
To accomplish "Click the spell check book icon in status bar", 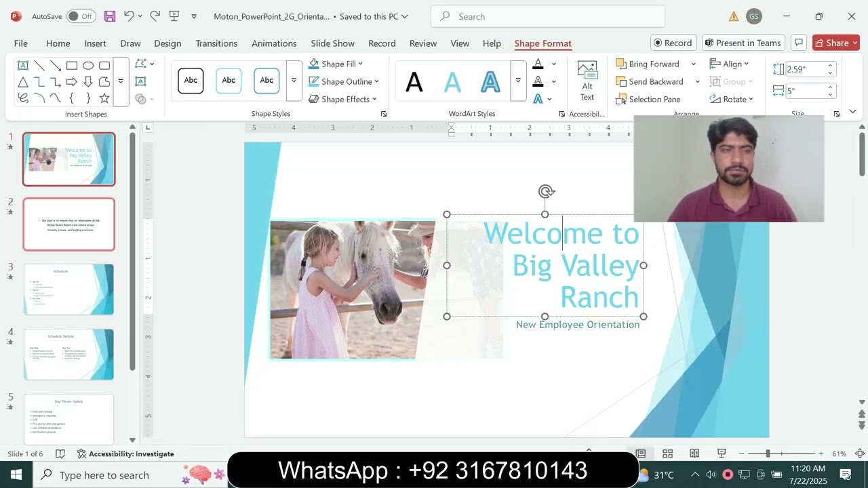I will pos(60,453).
